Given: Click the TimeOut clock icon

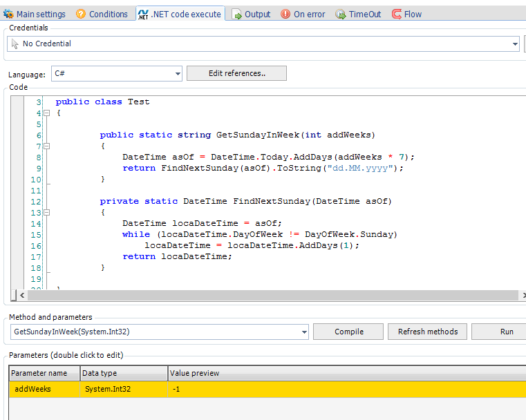Looking at the screenshot, I should click(x=341, y=14).
